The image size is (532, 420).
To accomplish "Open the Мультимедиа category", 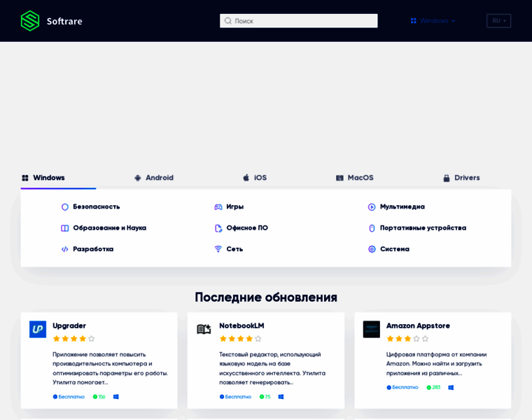I will pos(402,206).
